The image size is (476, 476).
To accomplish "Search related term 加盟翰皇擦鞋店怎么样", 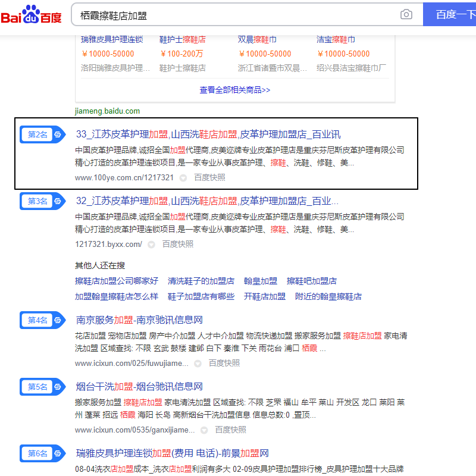I will pos(117,296).
